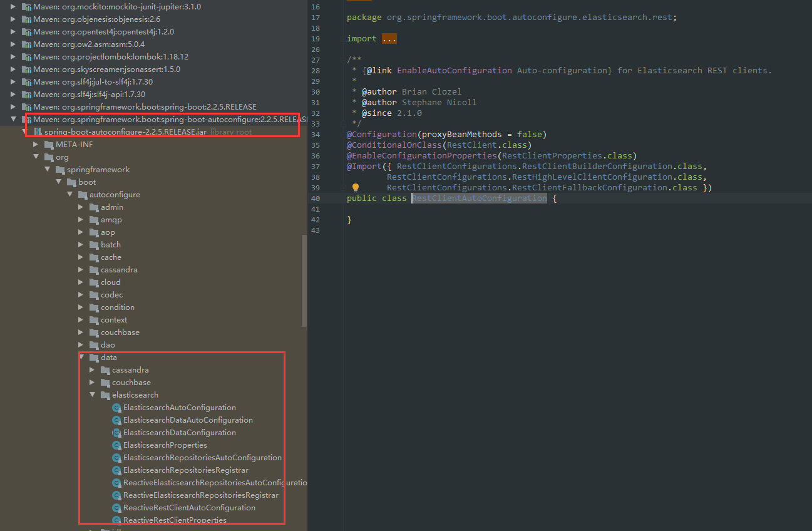Select ReactiveRestClientProperties class
The width and height of the screenshot is (812, 531).
(175, 520)
